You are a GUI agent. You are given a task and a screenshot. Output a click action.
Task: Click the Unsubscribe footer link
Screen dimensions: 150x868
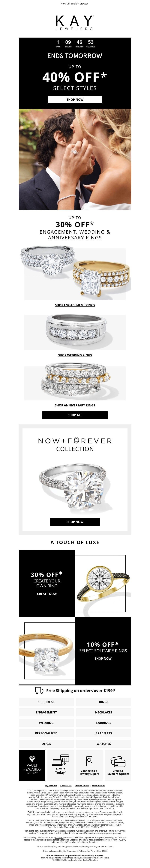click(99, 785)
